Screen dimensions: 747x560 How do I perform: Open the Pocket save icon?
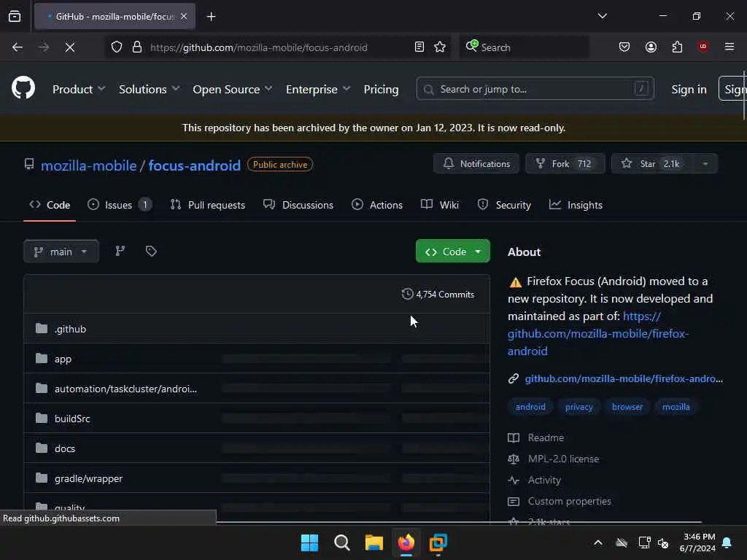[x=624, y=47]
